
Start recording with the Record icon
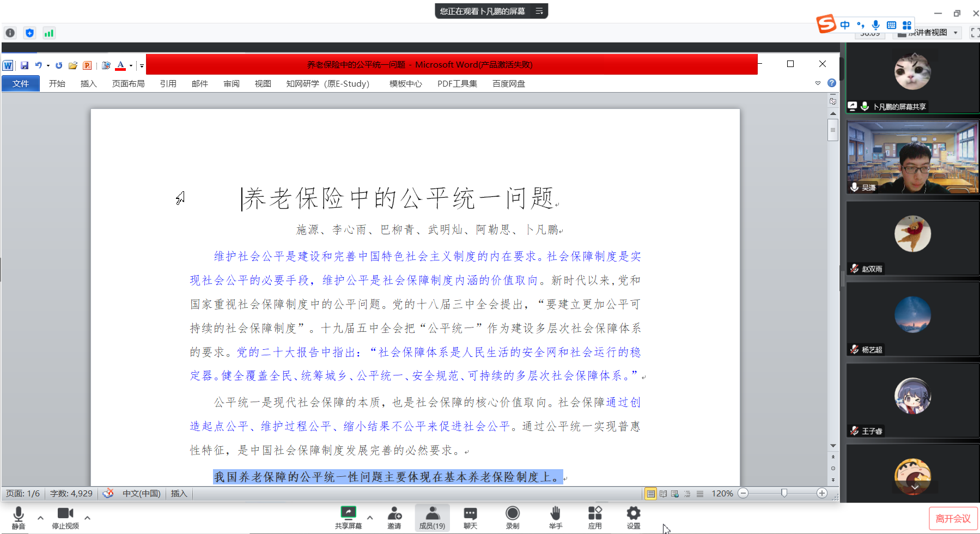512,513
